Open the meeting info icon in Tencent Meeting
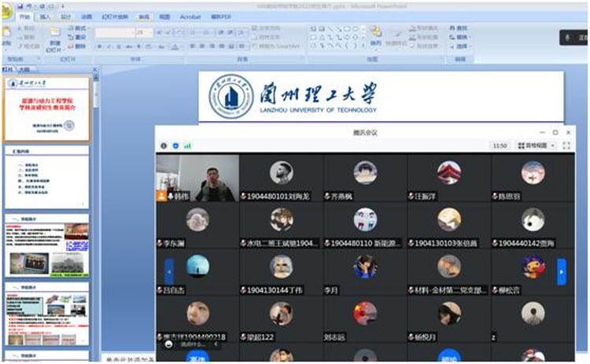The width and height of the screenshot is (590, 364). click(x=164, y=145)
